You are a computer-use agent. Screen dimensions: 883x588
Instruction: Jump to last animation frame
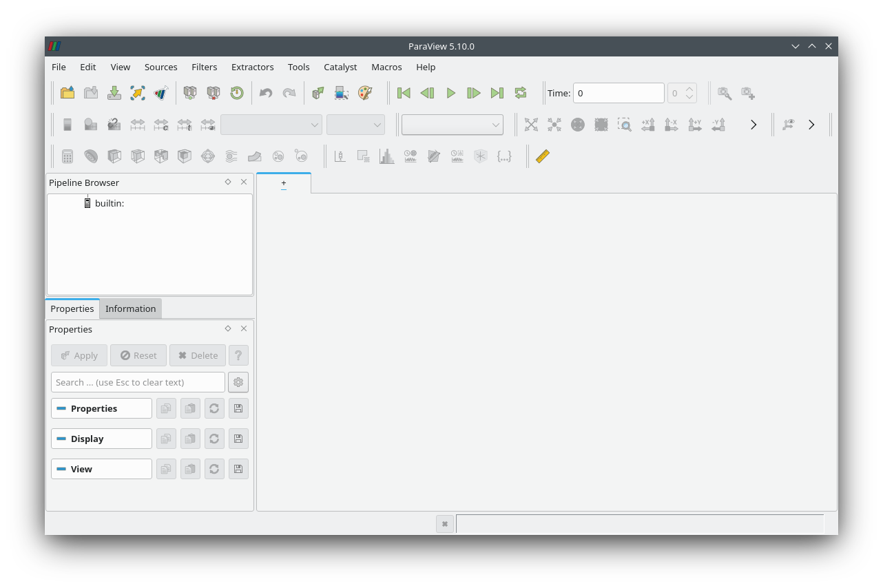[497, 93]
